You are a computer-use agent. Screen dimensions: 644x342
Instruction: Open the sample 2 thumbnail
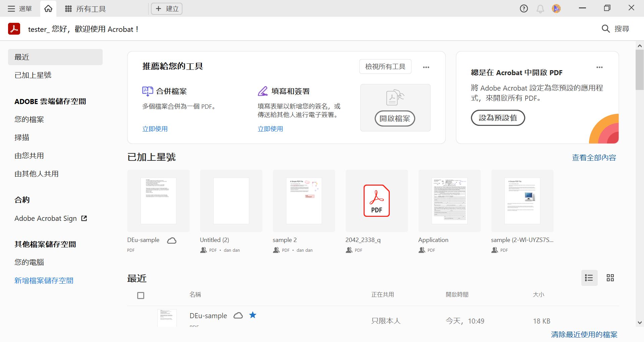pos(304,200)
